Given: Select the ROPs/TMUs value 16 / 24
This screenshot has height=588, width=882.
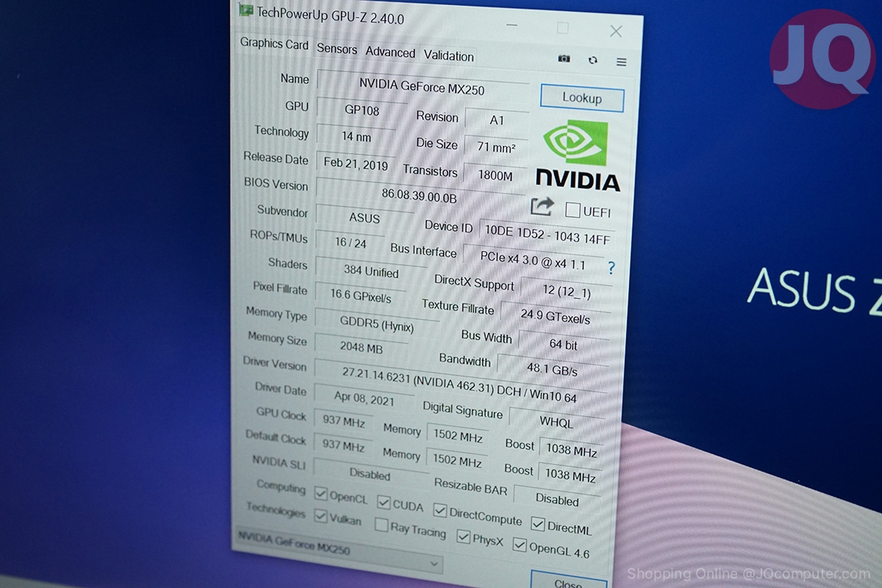Looking at the screenshot, I should [351, 243].
